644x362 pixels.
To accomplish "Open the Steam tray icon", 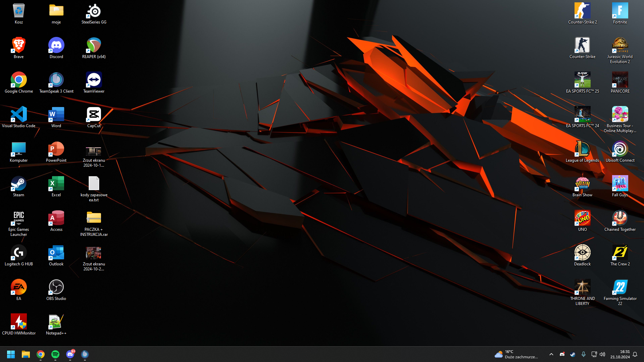I will 573,354.
